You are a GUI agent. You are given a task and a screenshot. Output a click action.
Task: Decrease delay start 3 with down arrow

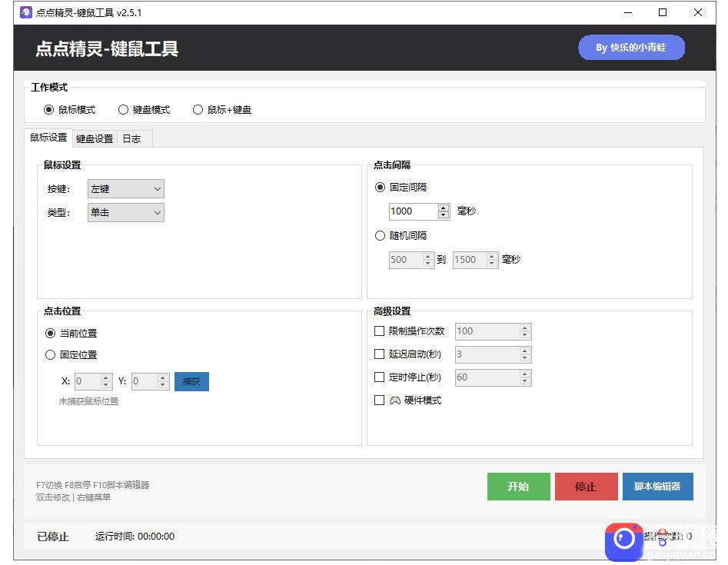(x=525, y=358)
